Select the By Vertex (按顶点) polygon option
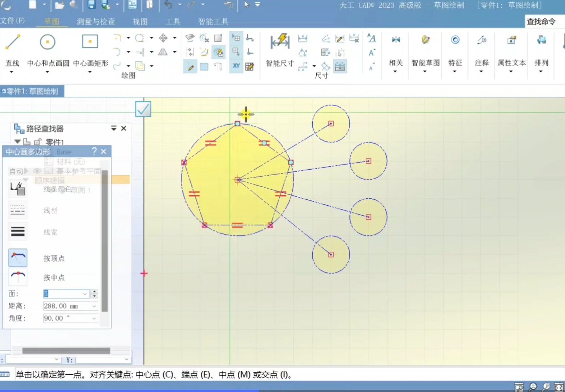Image resolution: width=565 pixels, height=392 pixels. point(18,258)
